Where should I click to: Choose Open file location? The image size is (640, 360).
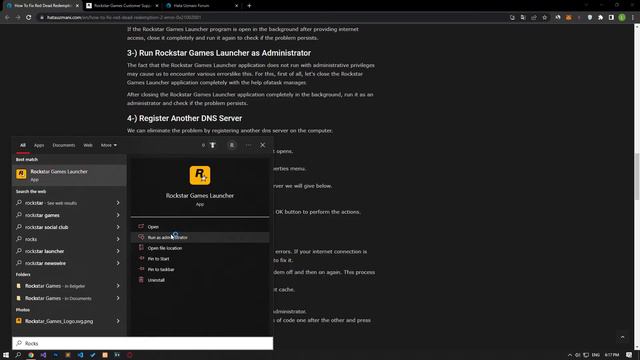(200, 248)
